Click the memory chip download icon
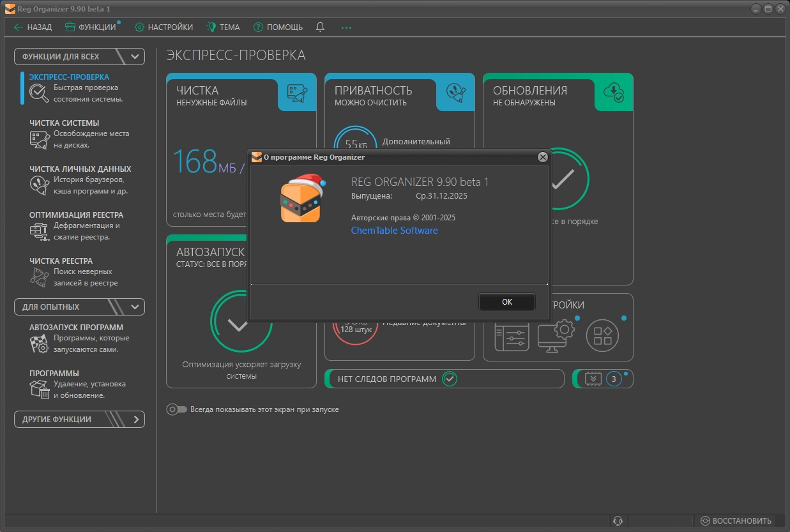790x532 pixels. (x=593, y=379)
